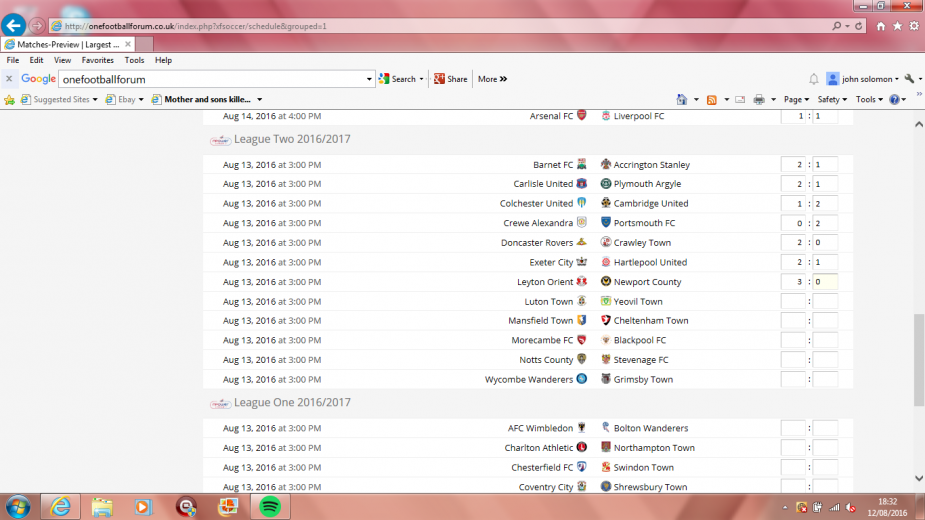Screen dimensions: 925x520
Task: Click the add to favorites bar star icon
Action: 9,100
